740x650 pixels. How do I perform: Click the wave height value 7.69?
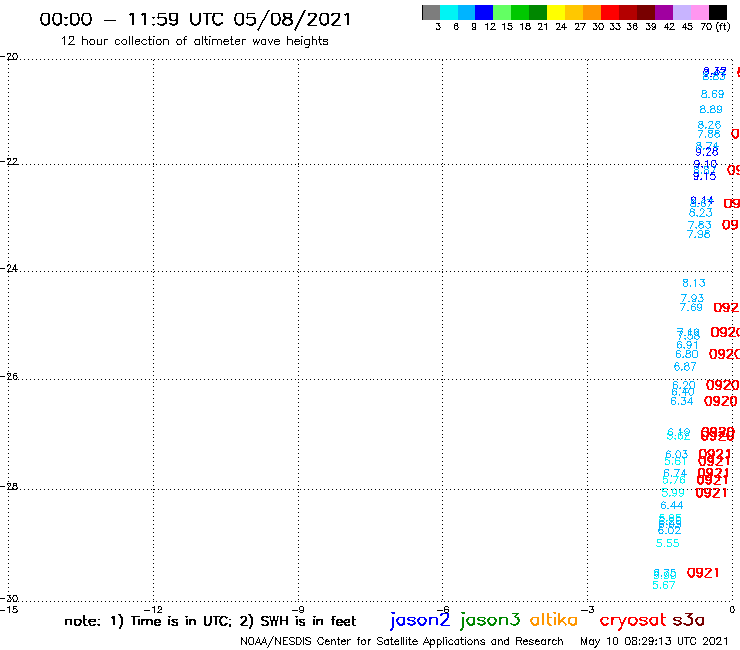point(691,307)
